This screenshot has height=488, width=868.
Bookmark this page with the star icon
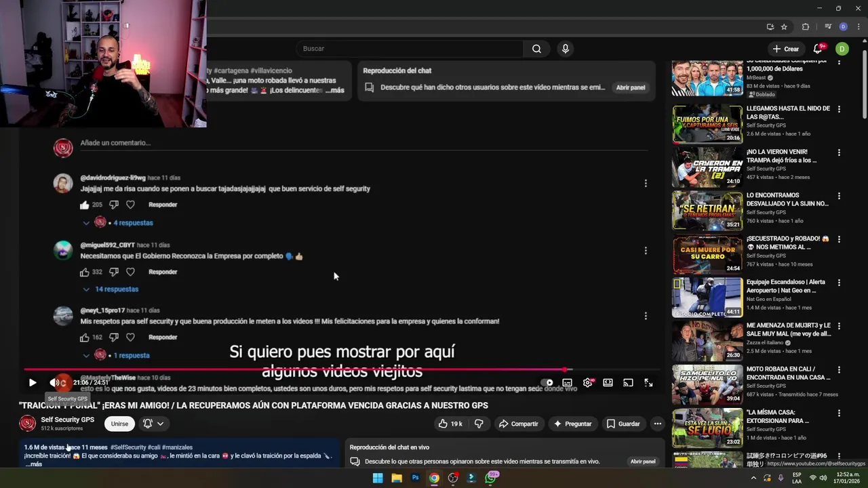[784, 27]
